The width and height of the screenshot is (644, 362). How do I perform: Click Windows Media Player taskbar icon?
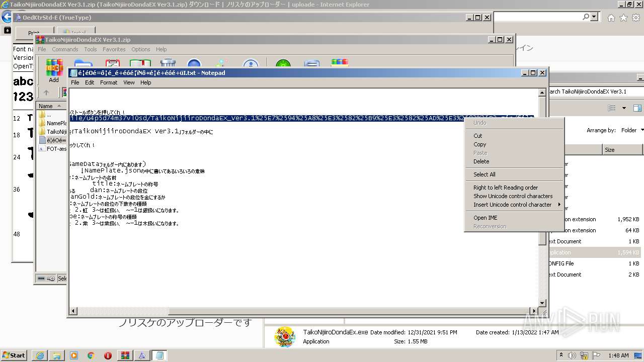click(x=74, y=355)
